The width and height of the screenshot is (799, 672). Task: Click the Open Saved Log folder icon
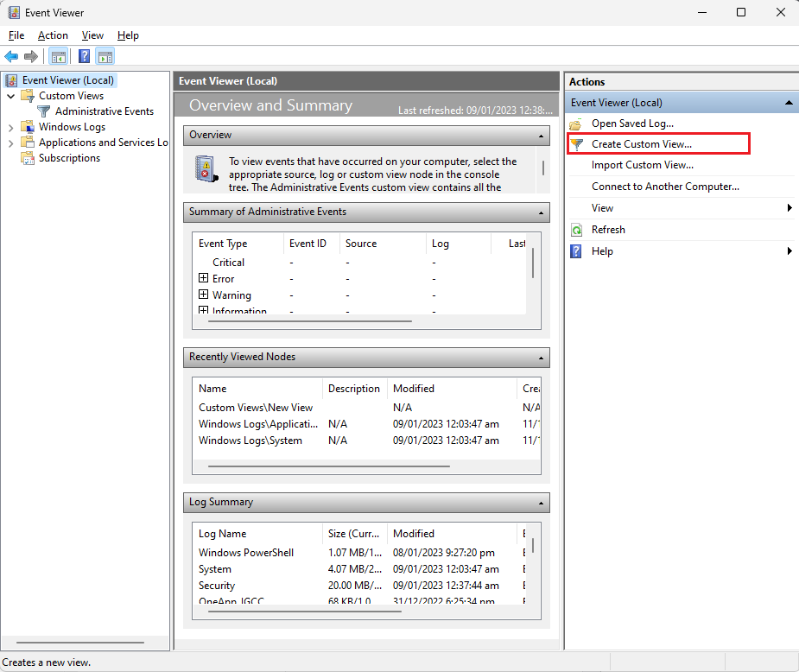point(575,123)
